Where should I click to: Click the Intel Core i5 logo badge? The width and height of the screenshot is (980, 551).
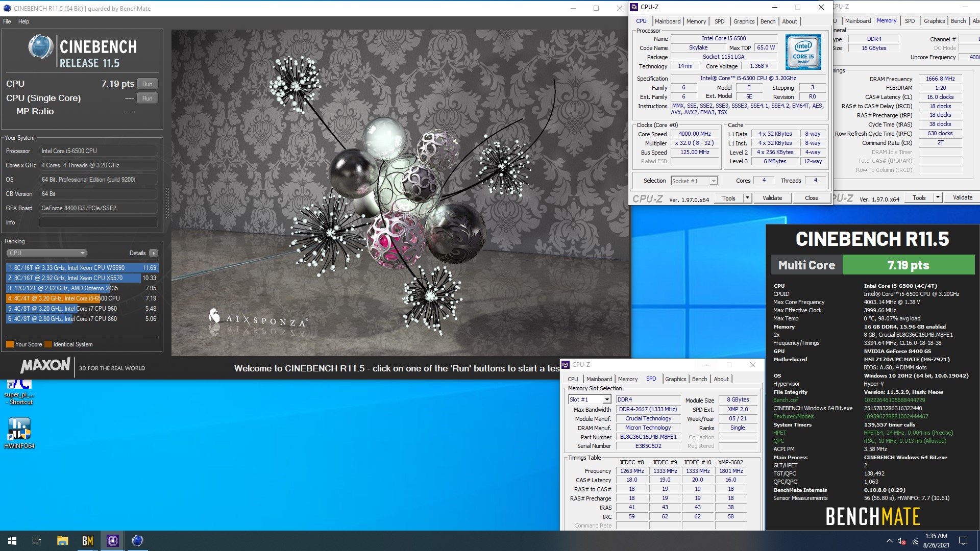pyautogui.click(x=803, y=52)
